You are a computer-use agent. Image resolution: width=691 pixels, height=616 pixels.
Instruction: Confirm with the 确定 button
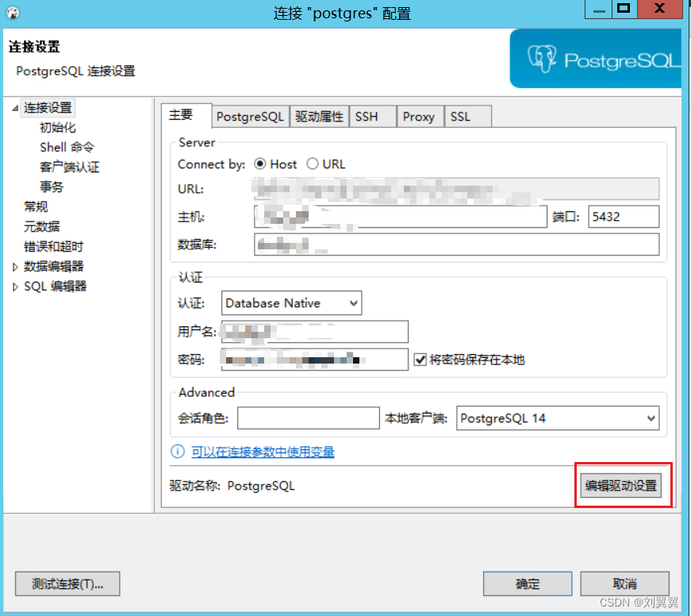pyautogui.click(x=528, y=583)
